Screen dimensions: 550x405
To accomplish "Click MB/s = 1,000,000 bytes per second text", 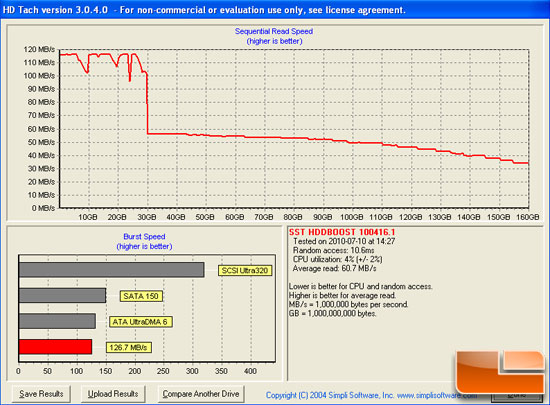I will 349,304.
